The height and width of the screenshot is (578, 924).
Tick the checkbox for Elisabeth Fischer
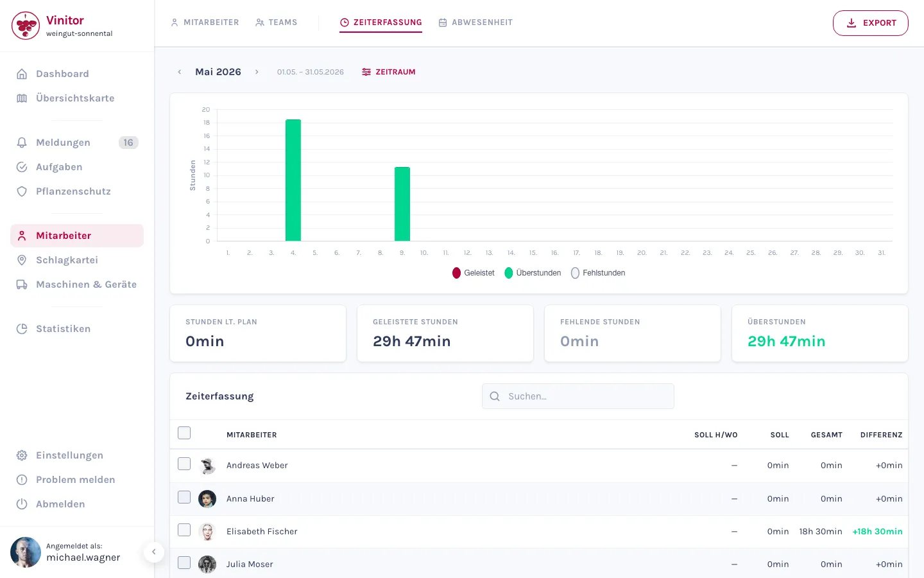pyautogui.click(x=184, y=530)
